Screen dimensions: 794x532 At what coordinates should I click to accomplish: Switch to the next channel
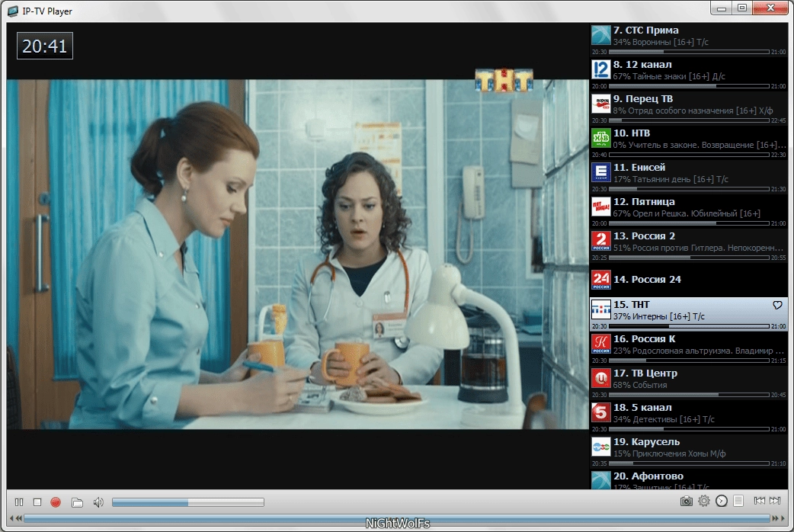pyautogui.click(x=775, y=501)
